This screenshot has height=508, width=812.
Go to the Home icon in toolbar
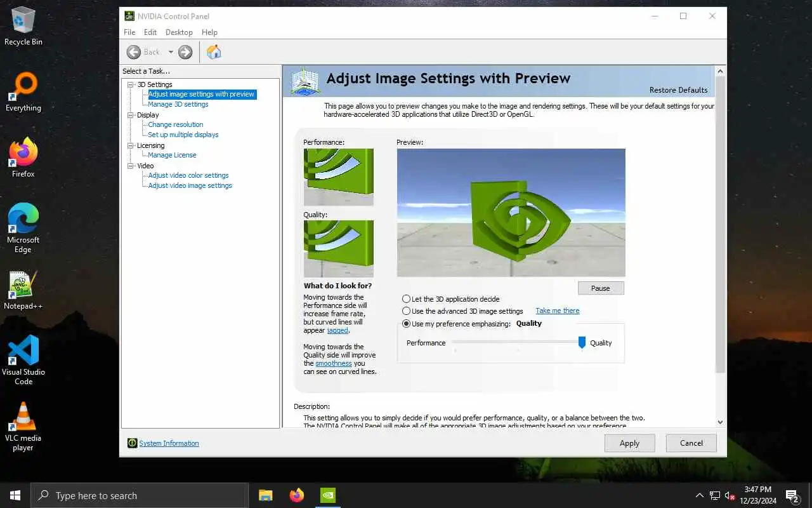pos(214,52)
